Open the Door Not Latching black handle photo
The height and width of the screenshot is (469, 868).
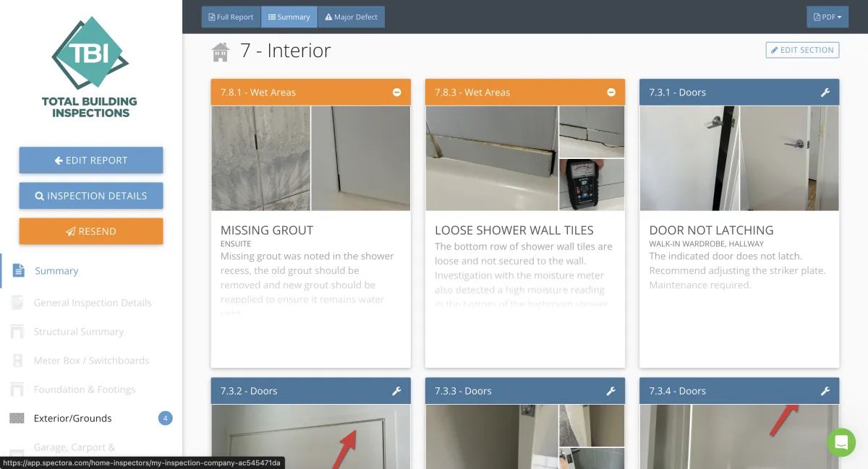point(689,158)
